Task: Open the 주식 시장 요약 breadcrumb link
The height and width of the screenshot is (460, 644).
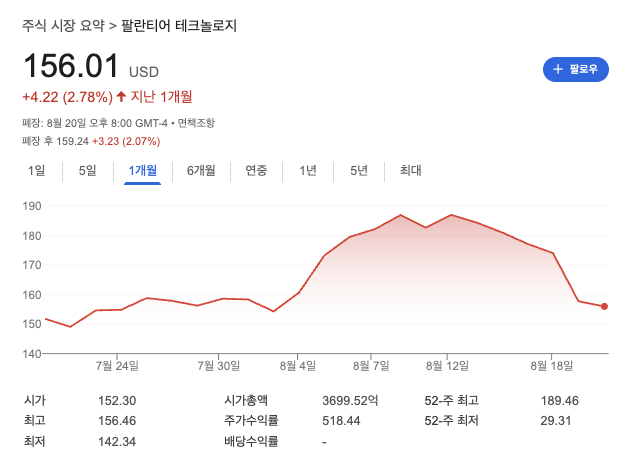Action: [x=63, y=25]
